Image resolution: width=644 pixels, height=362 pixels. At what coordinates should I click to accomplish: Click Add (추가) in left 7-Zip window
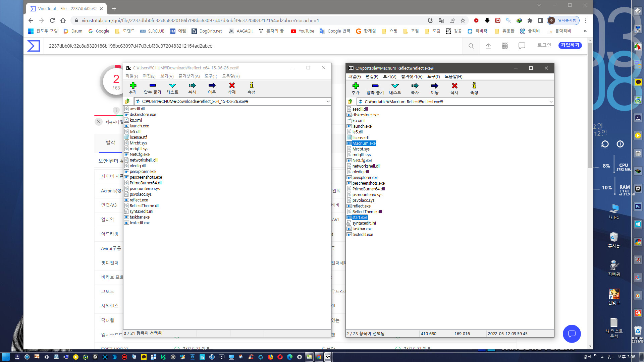[x=133, y=88]
